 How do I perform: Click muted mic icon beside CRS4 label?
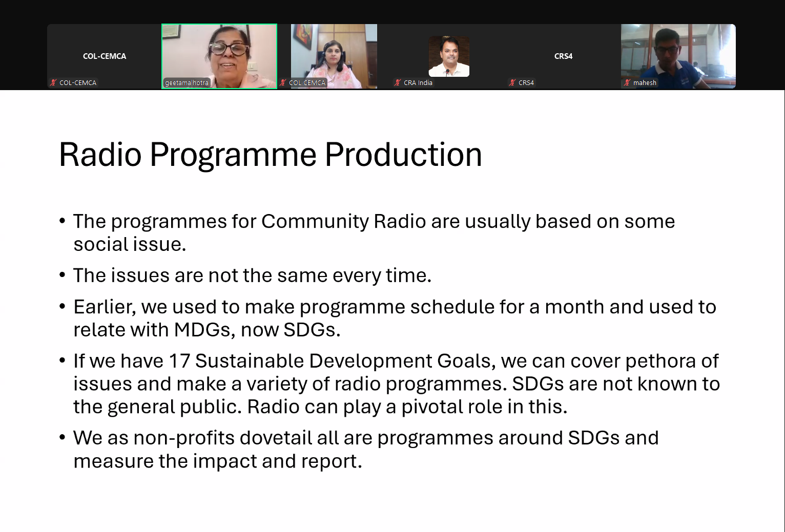(x=512, y=82)
